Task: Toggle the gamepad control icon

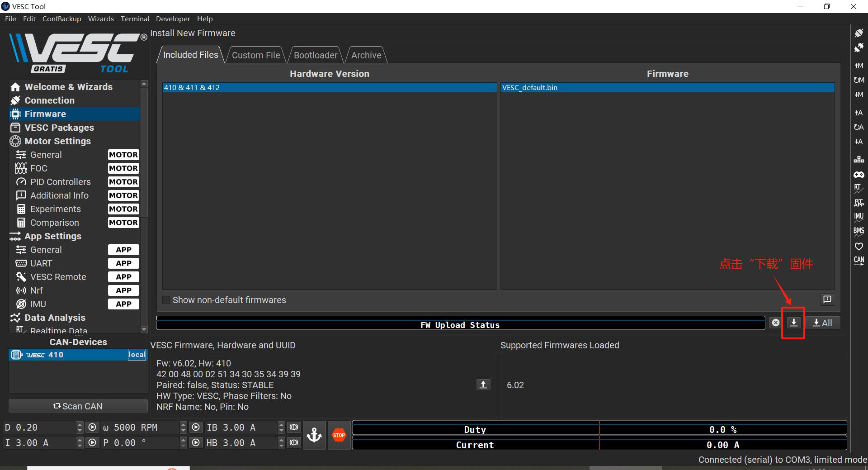Action: 859,174
